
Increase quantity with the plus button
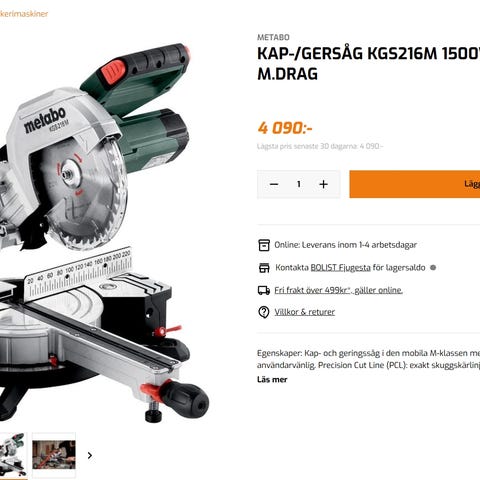323,184
